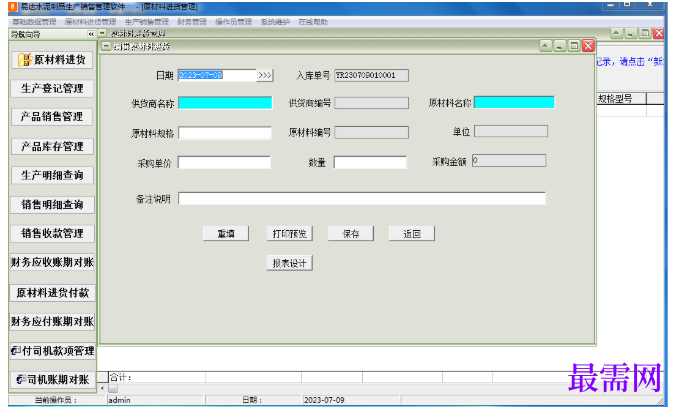
Task: Click the 保存 button
Action: pyautogui.click(x=351, y=233)
